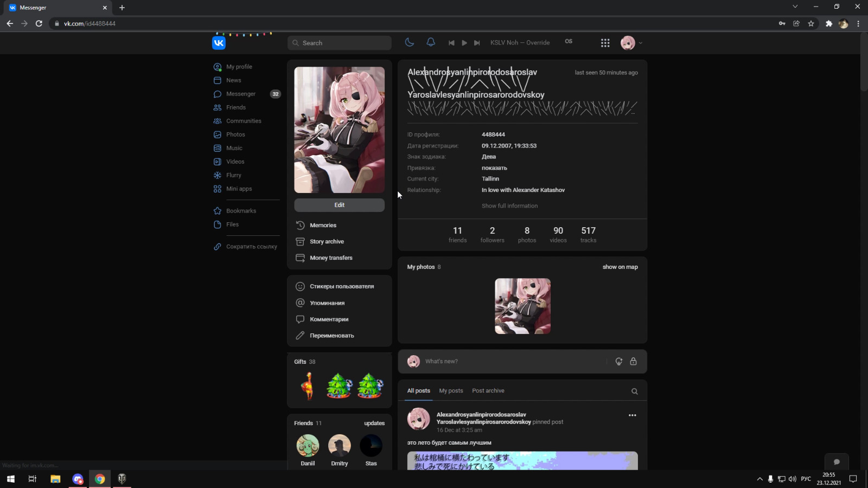This screenshot has width=868, height=488.
Task: Open the photo thumbnail in My photos
Action: (522, 306)
